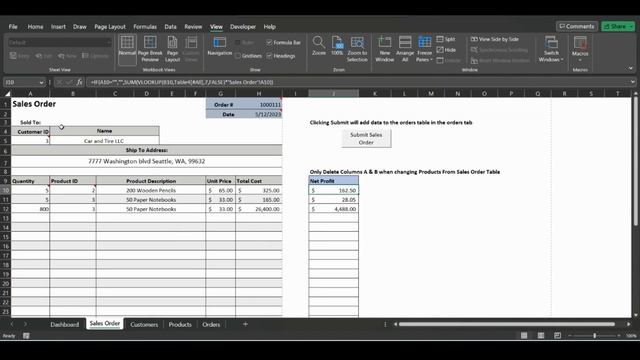Expand the Name Box dropdown

pos(41,82)
